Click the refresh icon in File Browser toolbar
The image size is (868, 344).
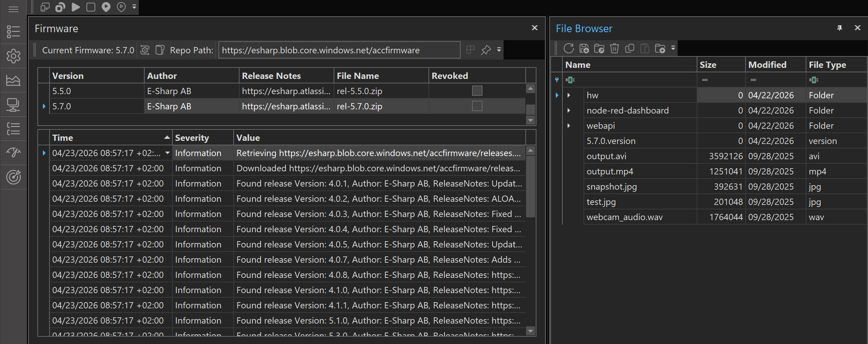pyautogui.click(x=568, y=48)
